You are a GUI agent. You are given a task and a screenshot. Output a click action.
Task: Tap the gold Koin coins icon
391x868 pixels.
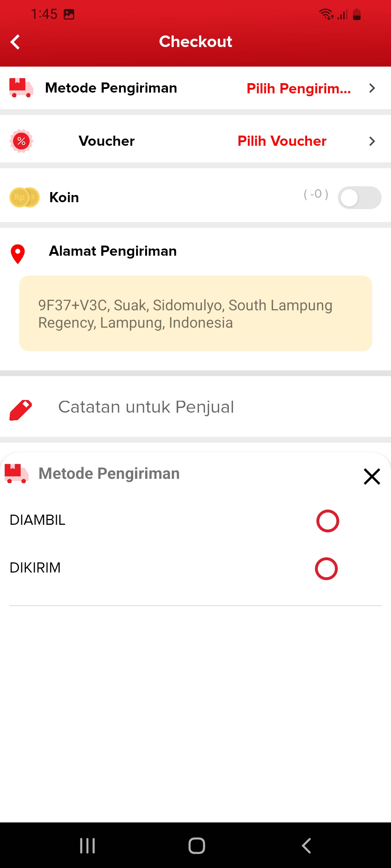[x=24, y=197]
